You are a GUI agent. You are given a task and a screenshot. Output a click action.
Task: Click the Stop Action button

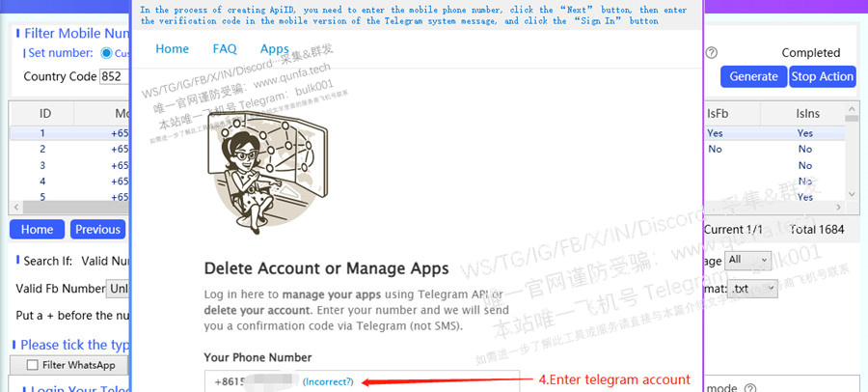click(822, 76)
